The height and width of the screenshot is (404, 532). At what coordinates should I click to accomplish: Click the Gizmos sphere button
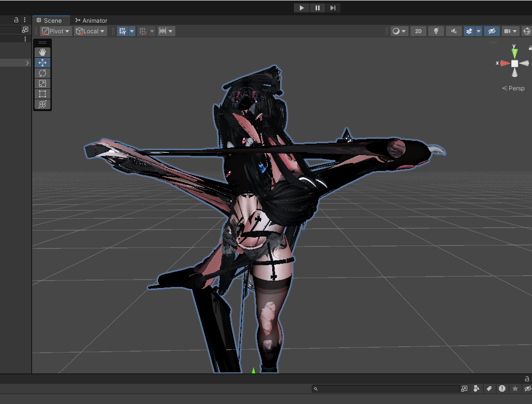[x=527, y=31]
